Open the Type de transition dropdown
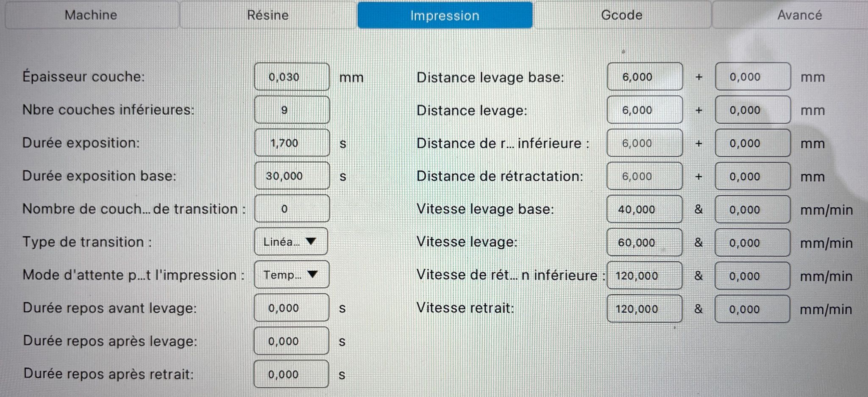The image size is (868, 397). coord(291,242)
